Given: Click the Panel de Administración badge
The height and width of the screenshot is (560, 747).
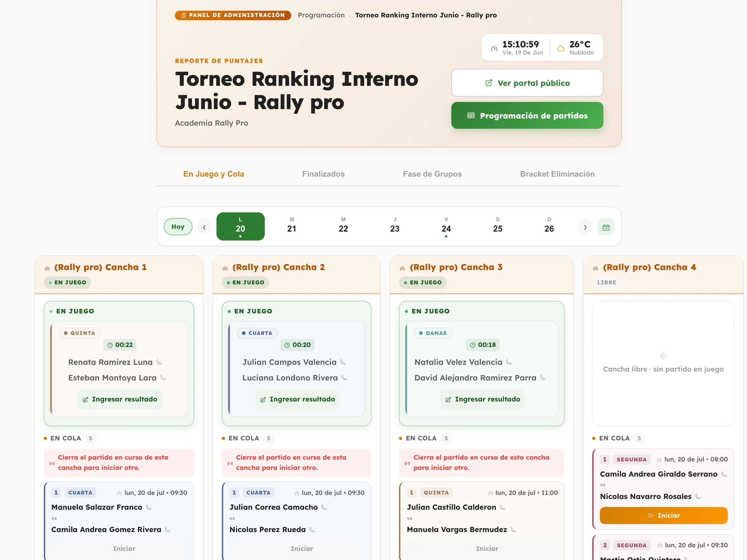Looking at the screenshot, I should click(233, 15).
